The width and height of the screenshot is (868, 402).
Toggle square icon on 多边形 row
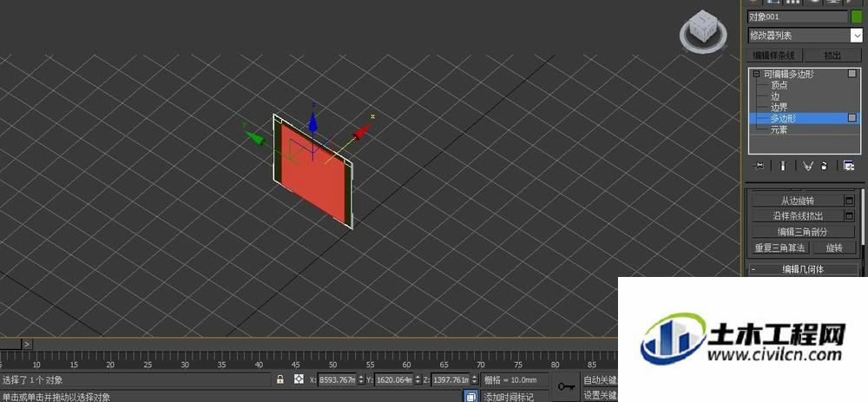pyautogui.click(x=852, y=118)
